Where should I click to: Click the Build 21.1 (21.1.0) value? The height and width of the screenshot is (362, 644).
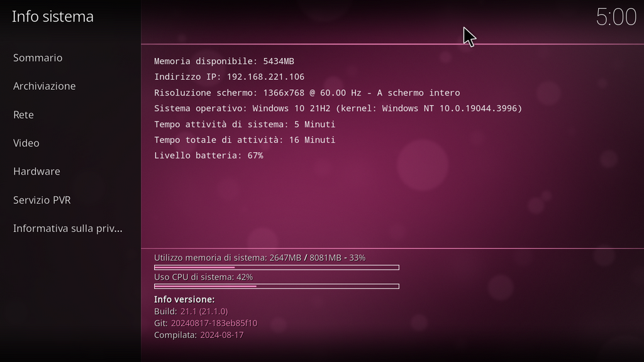[204, 312]
